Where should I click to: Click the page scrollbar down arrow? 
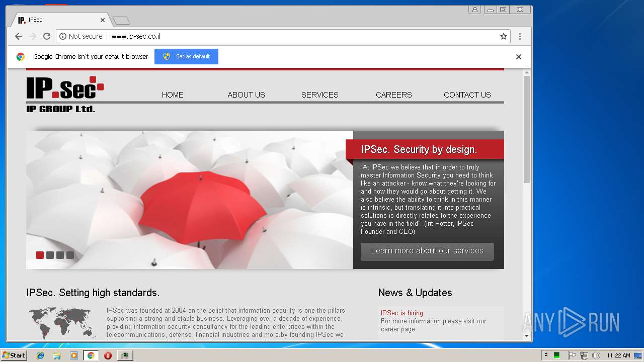pos(527,336)
